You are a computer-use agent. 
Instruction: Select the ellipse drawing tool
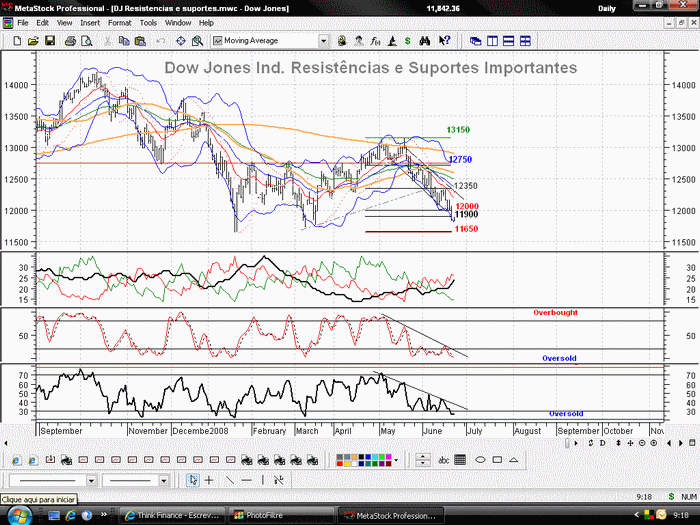pos(480,460)
